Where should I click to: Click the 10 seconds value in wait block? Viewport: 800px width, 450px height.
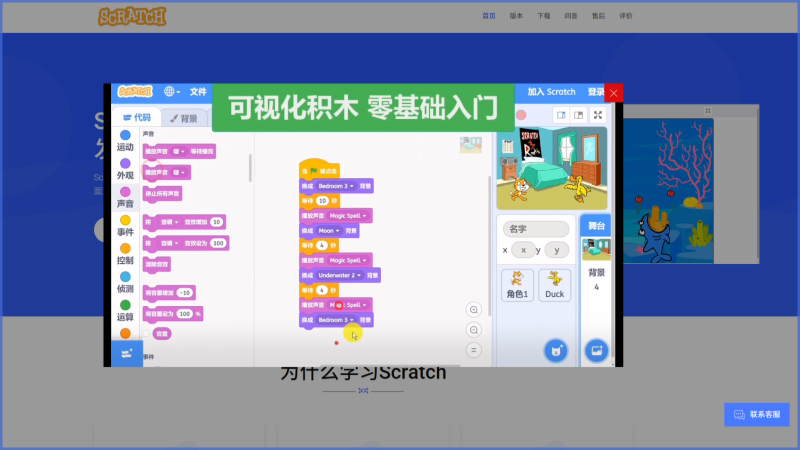click(x=322, y=201)
